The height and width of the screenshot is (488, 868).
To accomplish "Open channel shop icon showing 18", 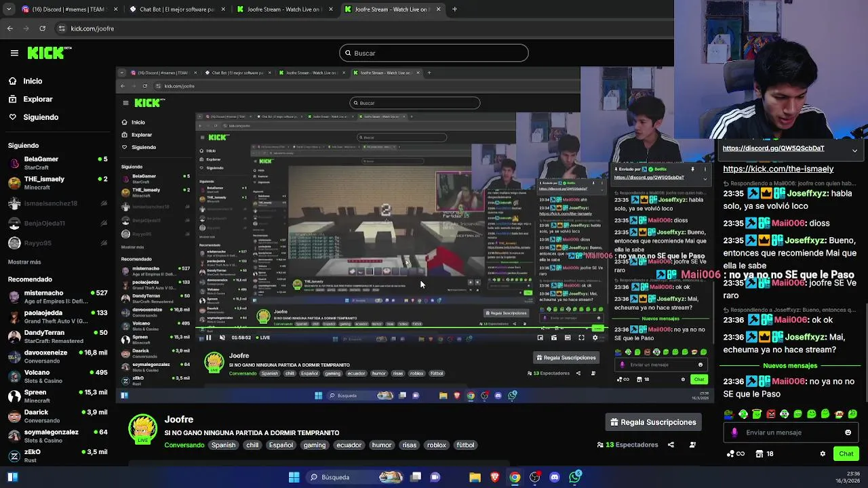I will [x=765, y=453].
